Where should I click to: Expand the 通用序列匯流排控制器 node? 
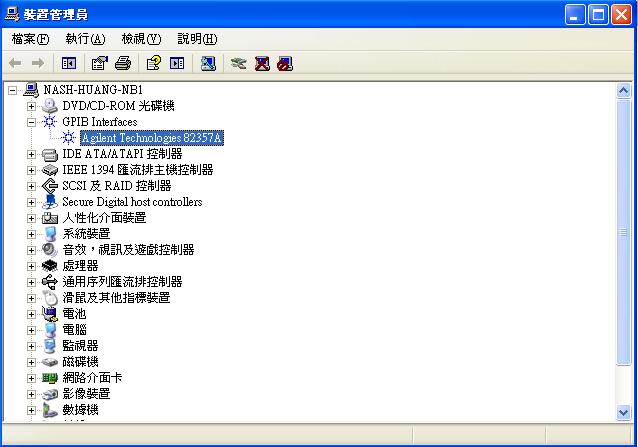tap(31, 282)
